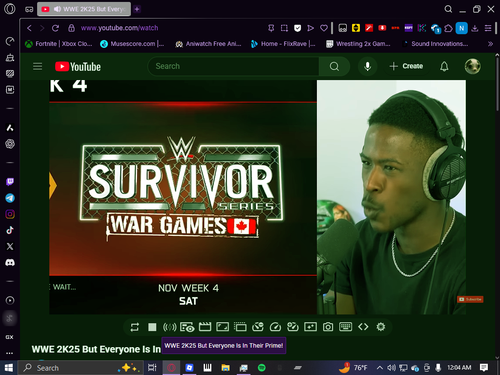
Task: Open the Create menu
Action: pos(406,66)
